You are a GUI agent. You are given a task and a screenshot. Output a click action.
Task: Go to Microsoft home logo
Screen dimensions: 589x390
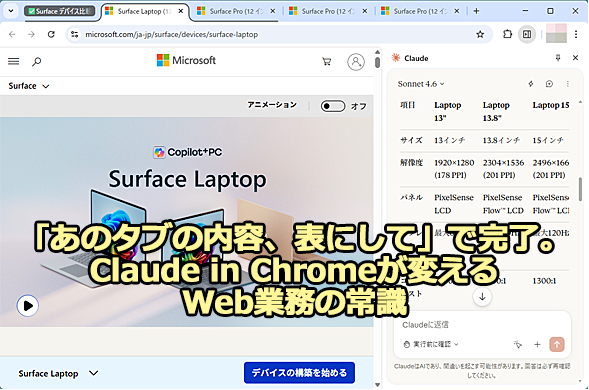point(186,60)
